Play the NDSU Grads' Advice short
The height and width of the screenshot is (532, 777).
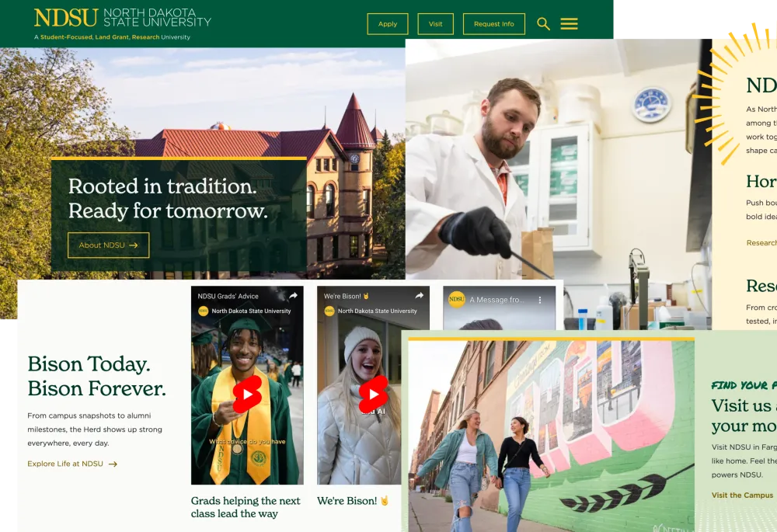click(247, 395)
